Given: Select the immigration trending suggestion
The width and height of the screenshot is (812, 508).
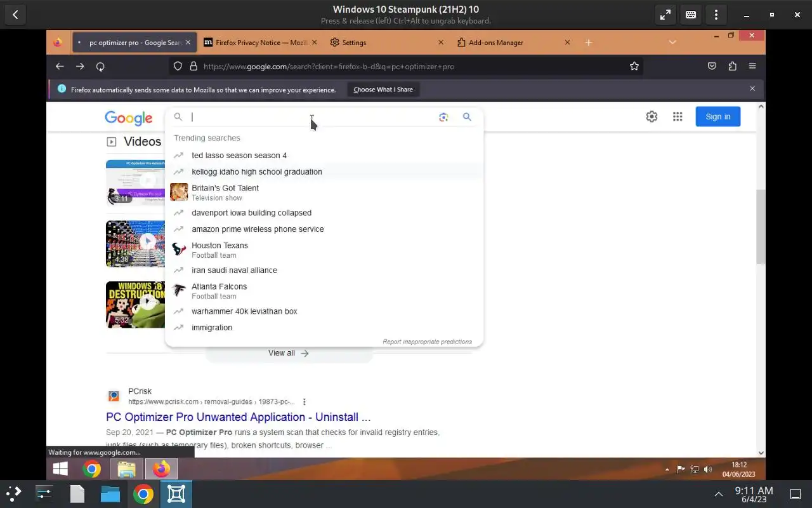Looking at the screenshot, I should pos(324,328).
